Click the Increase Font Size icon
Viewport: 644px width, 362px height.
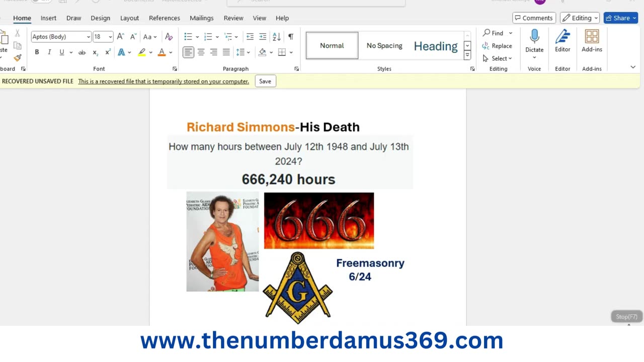pos(120,37)
